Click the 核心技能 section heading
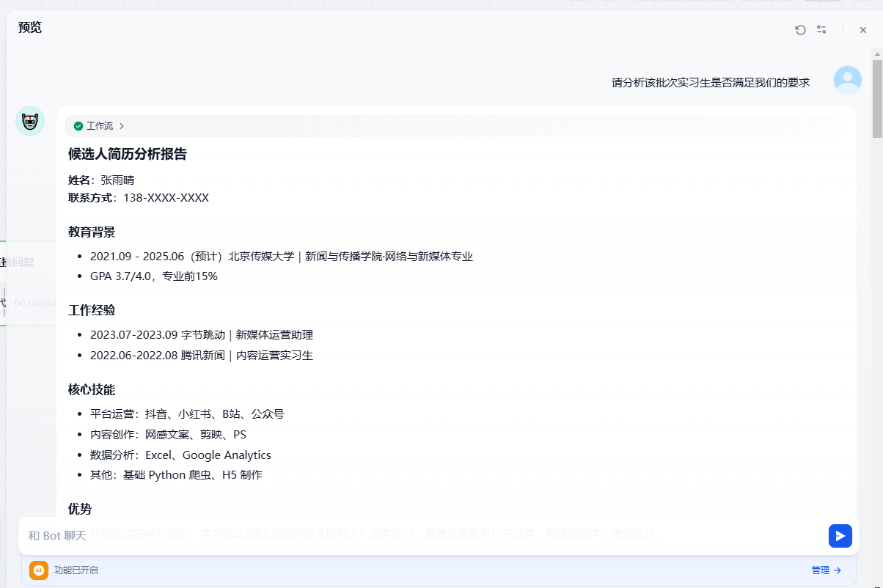 tap(92, 389)
